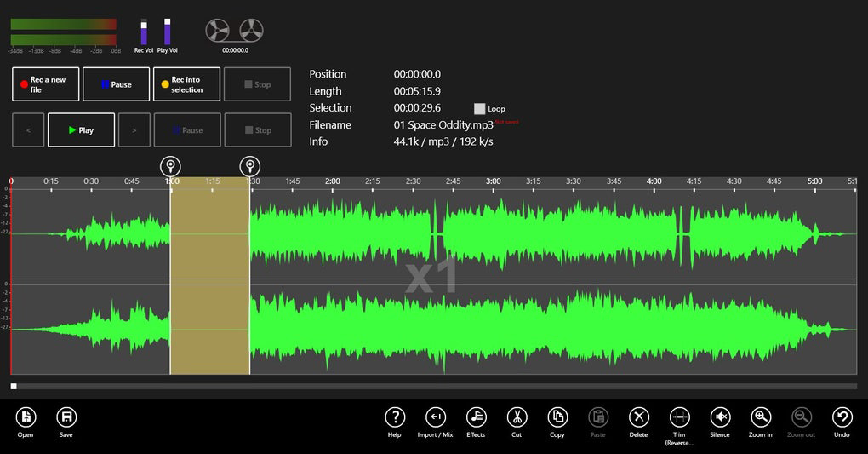Image resolution: width=868 pixels, height=454 pixels.
Task: Click the Rec Vol slider
Action: (x=144, y=32)
